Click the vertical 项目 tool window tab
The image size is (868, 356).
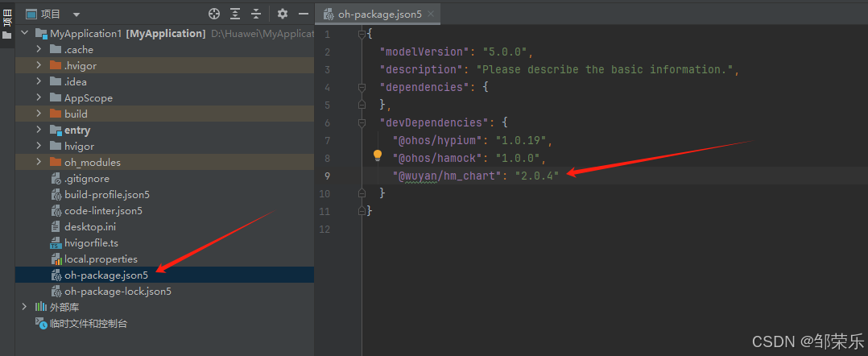[7, 17]
